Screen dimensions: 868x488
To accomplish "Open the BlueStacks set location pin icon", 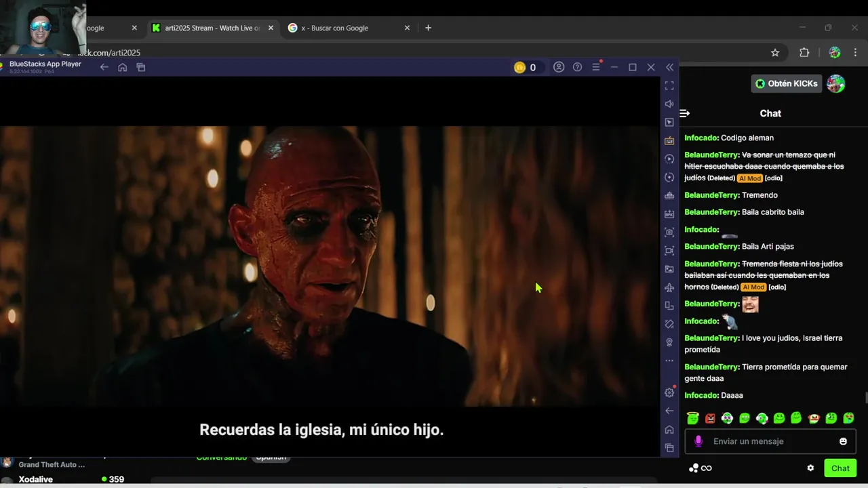I will click(669, 342).
